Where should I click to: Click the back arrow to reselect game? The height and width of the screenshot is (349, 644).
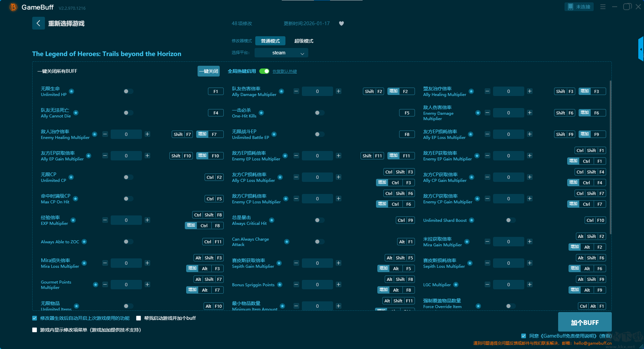coord(38,23)
